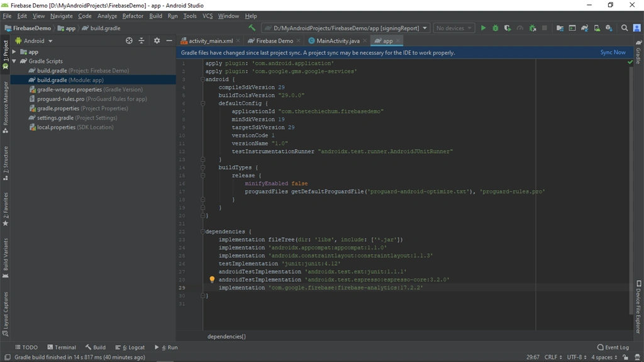
Task: Click the Collapse All icon in project panel
Action: point(142,41)
